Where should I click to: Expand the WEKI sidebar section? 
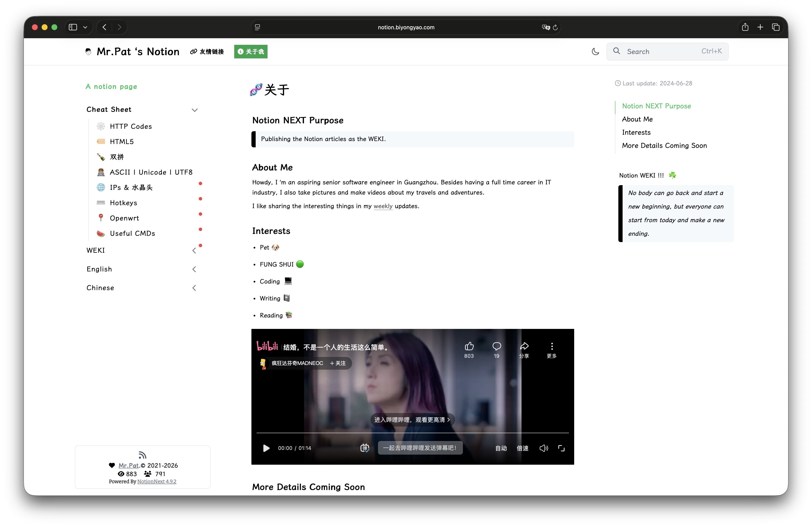(x=194, y=251)
